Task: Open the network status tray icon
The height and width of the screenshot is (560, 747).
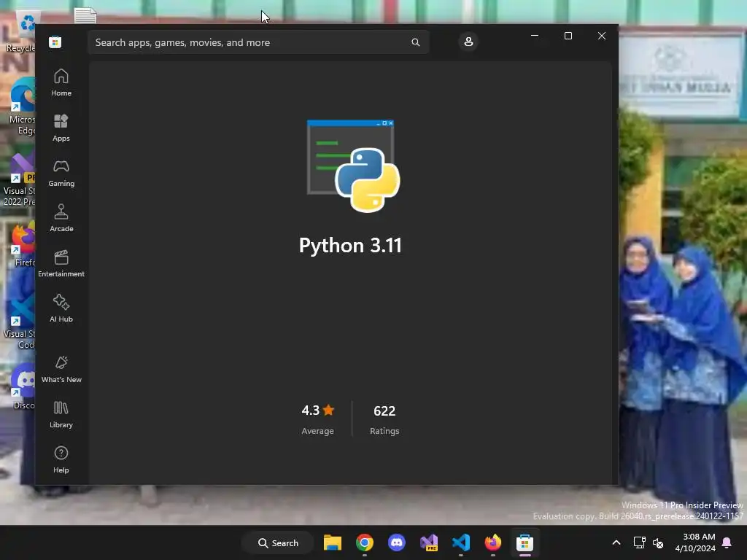Action: coord(639,542)
